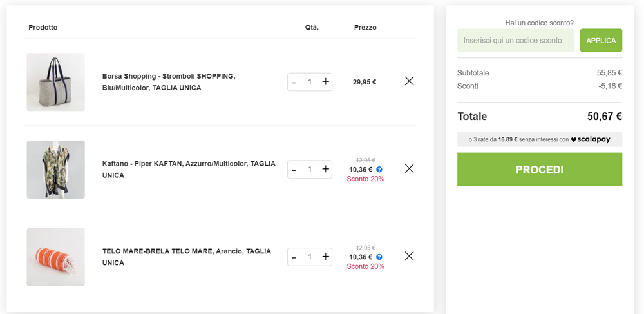Open Kaftano Piper KAFTAN product name
644x314 pixels.
pyautogui.click(x=189, y=170)
